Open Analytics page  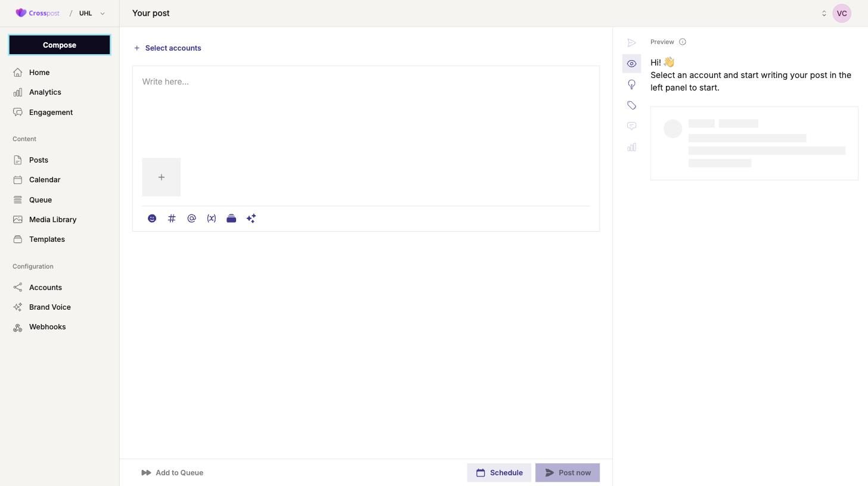[x=45, y=92]
